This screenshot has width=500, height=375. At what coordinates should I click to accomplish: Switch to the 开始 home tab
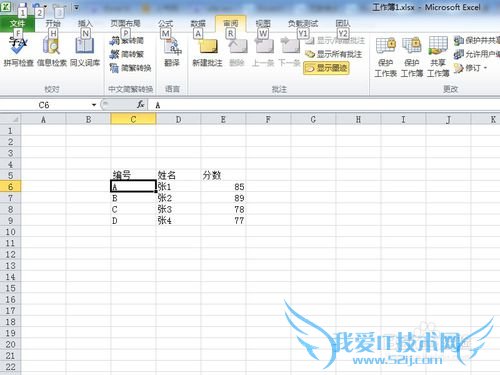point(53,24)
